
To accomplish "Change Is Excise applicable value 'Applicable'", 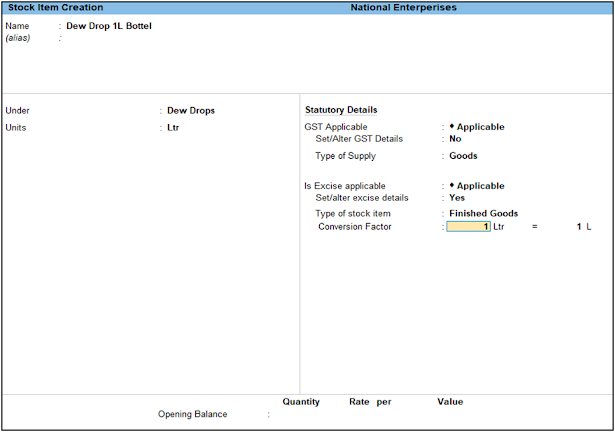I will tap(477, 186).
